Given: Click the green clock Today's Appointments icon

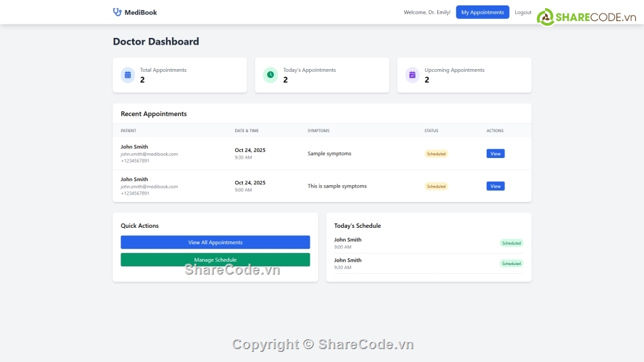Looking at the screenshot, I should pos(270,75).
